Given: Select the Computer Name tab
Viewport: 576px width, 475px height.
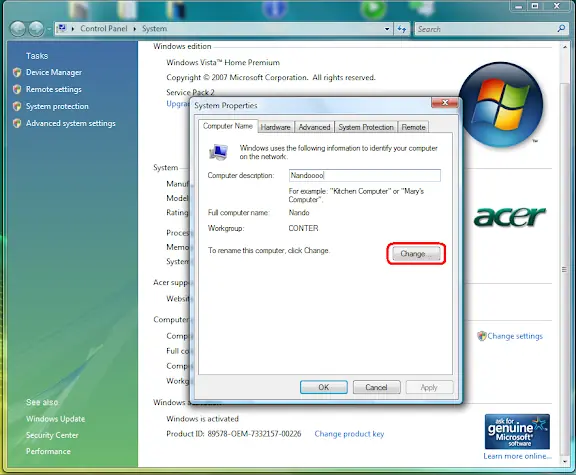Looking at the screenshot, I should 228,126.
